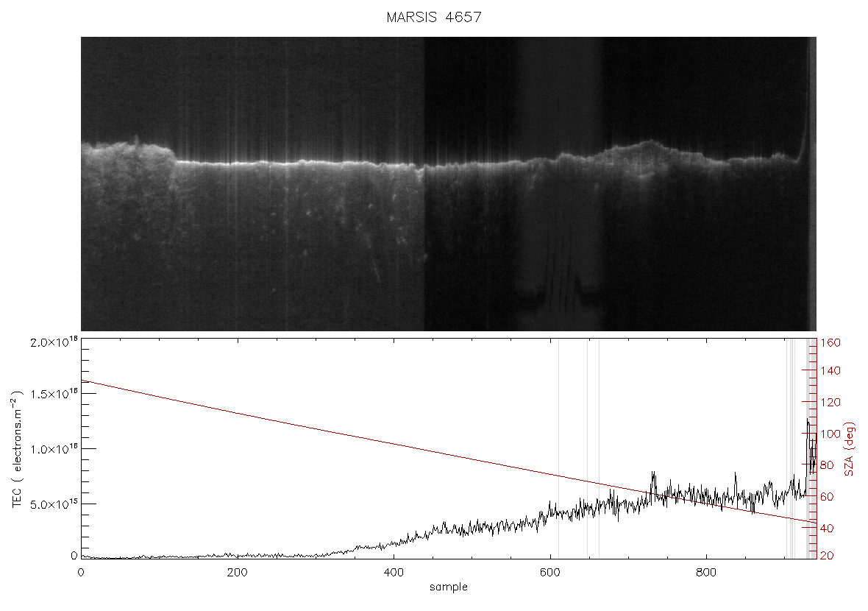Click the gray shaded band at plot's right edge
The width and height of the screenshot is (868, 611).
pyautogui.click(x=811, y=448)
